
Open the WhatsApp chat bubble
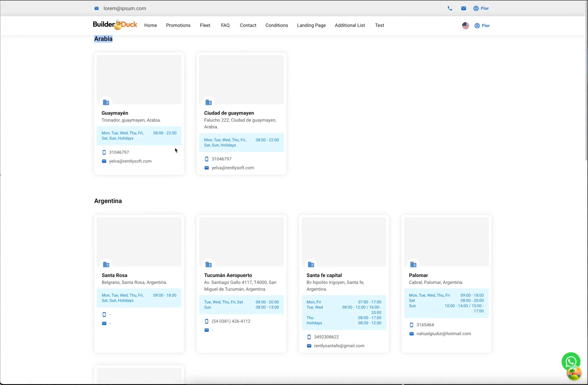point(570,362)
